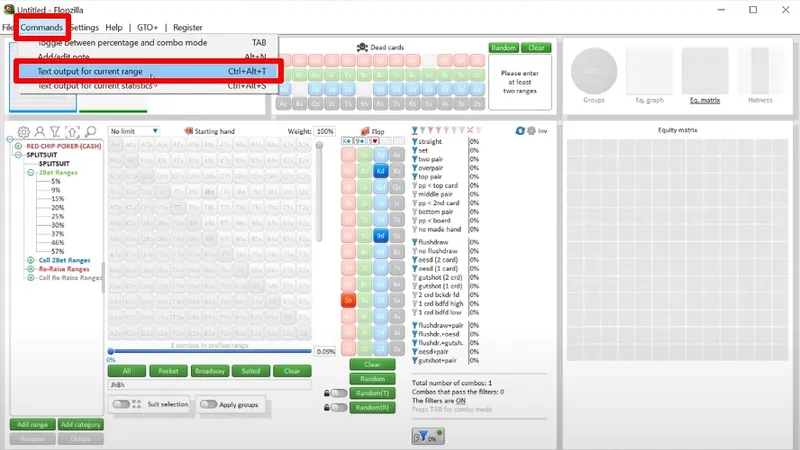Click the range tree vertical scrollbar
Viewport: 800px width, 450px height.
103,278
